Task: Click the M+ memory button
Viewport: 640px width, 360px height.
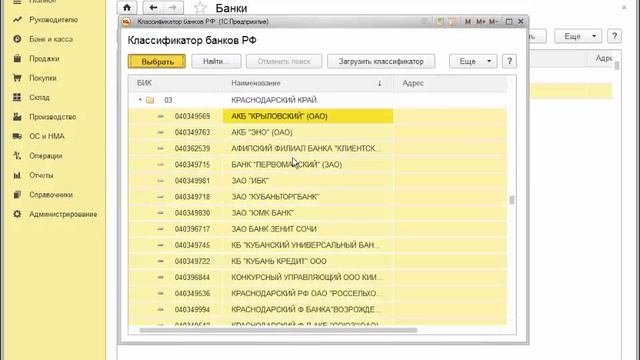Action: (480, 22)
